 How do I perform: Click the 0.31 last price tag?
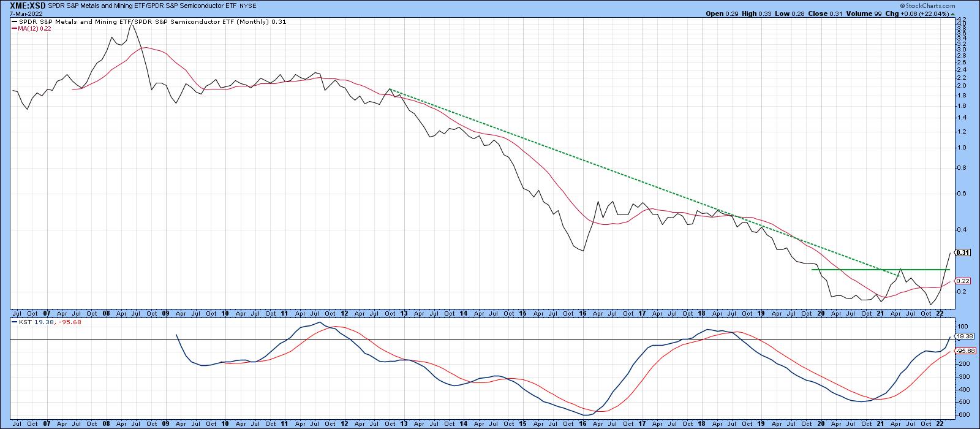(x=962, y=252)
